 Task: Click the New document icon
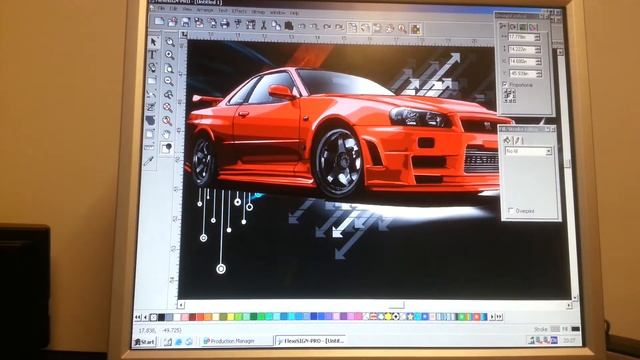pos(159,22)
